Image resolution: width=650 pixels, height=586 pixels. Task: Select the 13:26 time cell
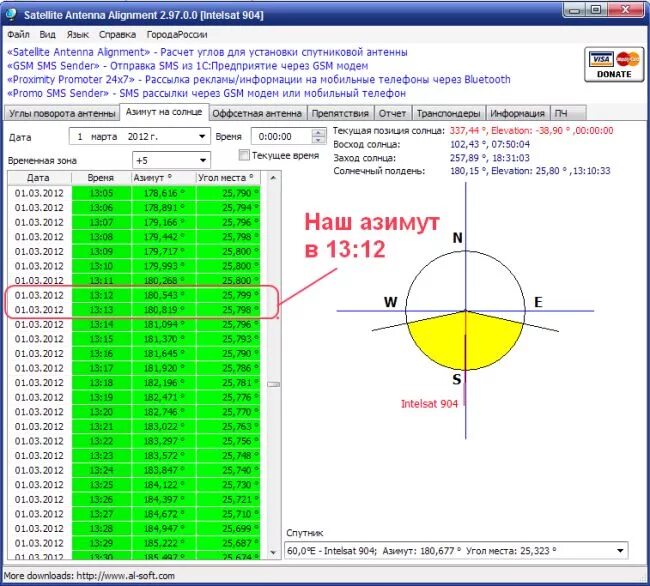[101, 499]
